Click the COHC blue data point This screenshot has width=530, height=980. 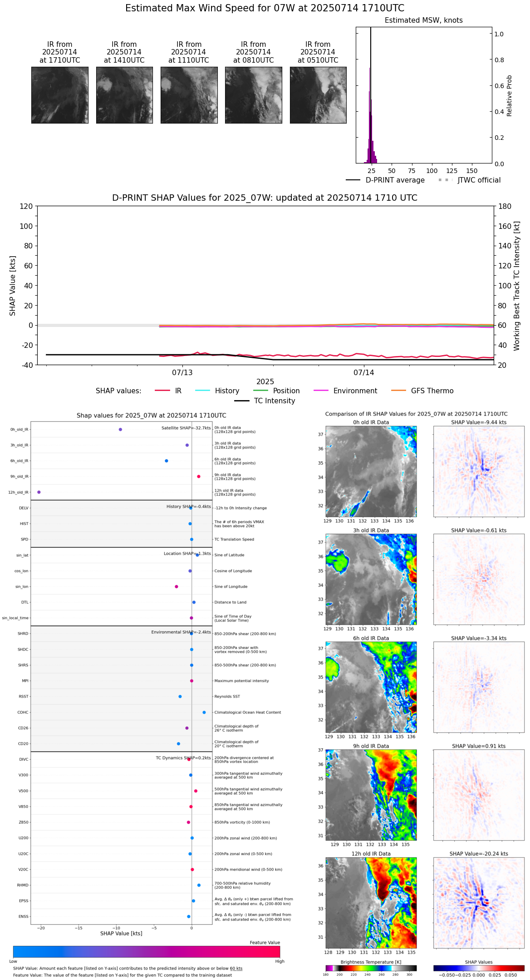[204, 712]
